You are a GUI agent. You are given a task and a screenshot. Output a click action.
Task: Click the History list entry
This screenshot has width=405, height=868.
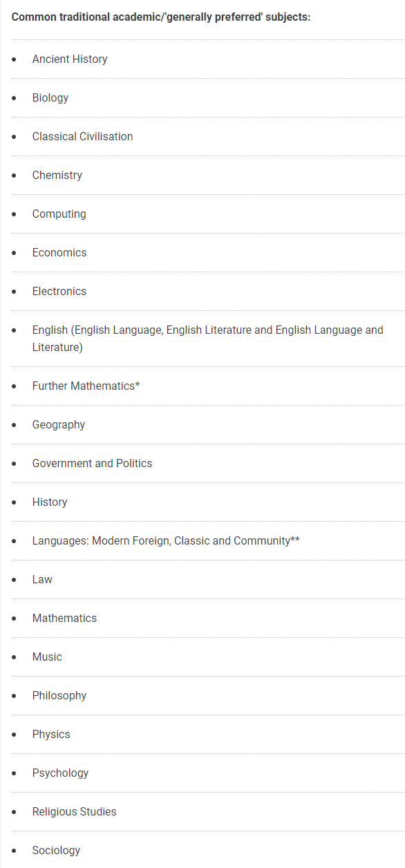click(50, 502)
